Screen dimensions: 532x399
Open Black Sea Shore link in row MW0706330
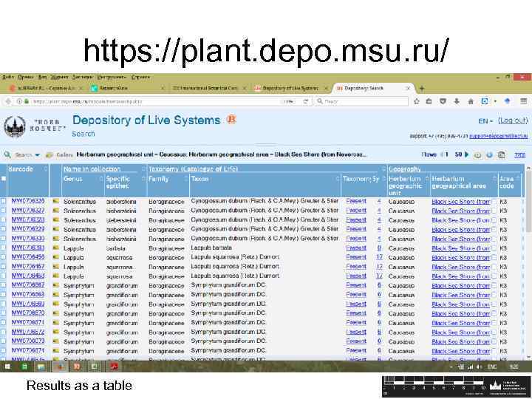[x=461, y=239]
